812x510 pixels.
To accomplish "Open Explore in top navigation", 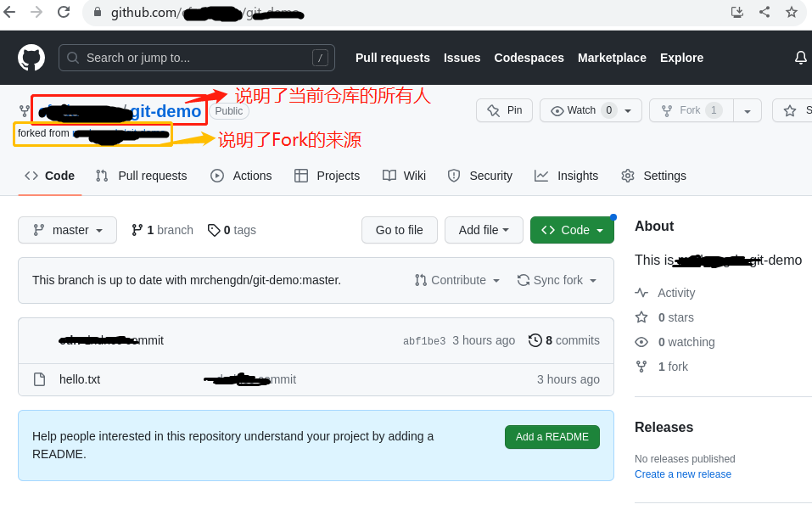I will click(x=681, y=58).
